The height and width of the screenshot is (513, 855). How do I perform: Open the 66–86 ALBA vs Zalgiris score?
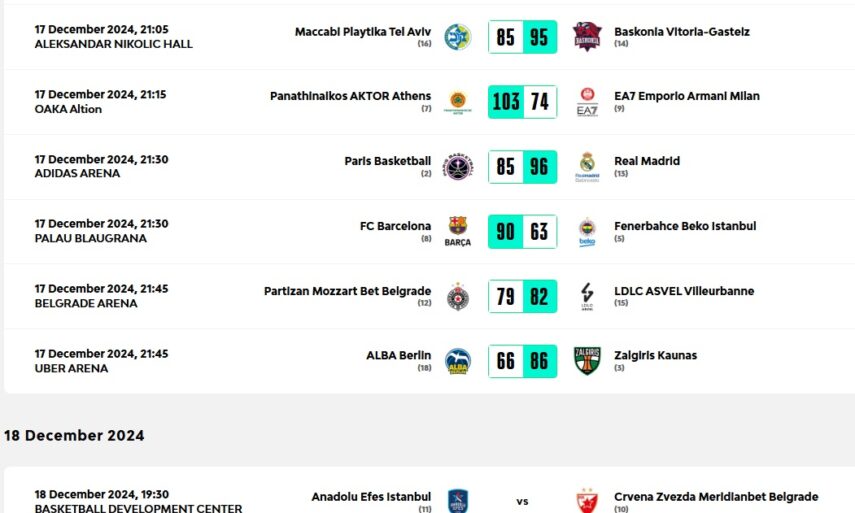pyautogui.click(x=522, y=361)
